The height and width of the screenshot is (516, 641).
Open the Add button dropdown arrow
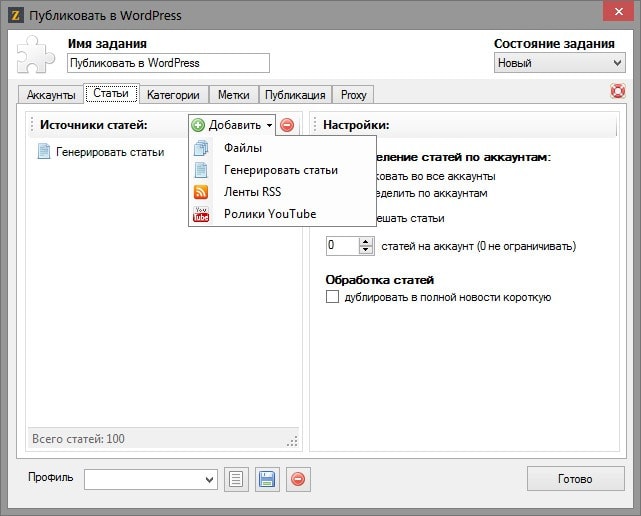(270, 126)
